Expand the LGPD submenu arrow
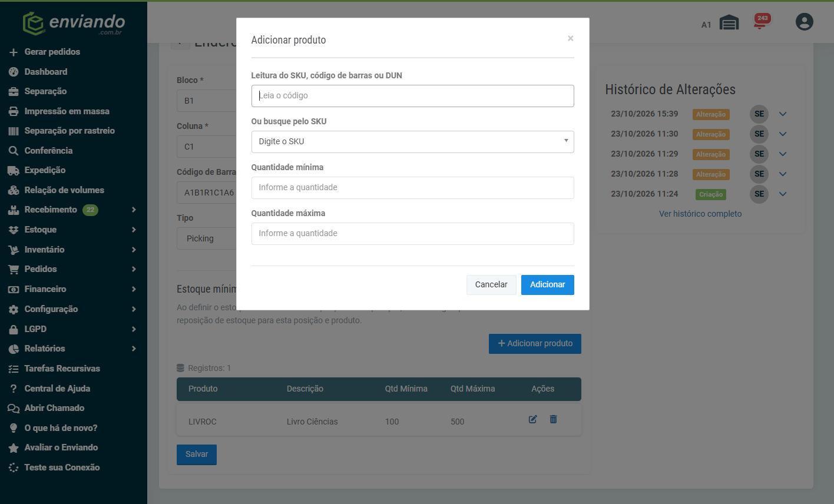Screen dimensions: 834x504 coord(134,329)
